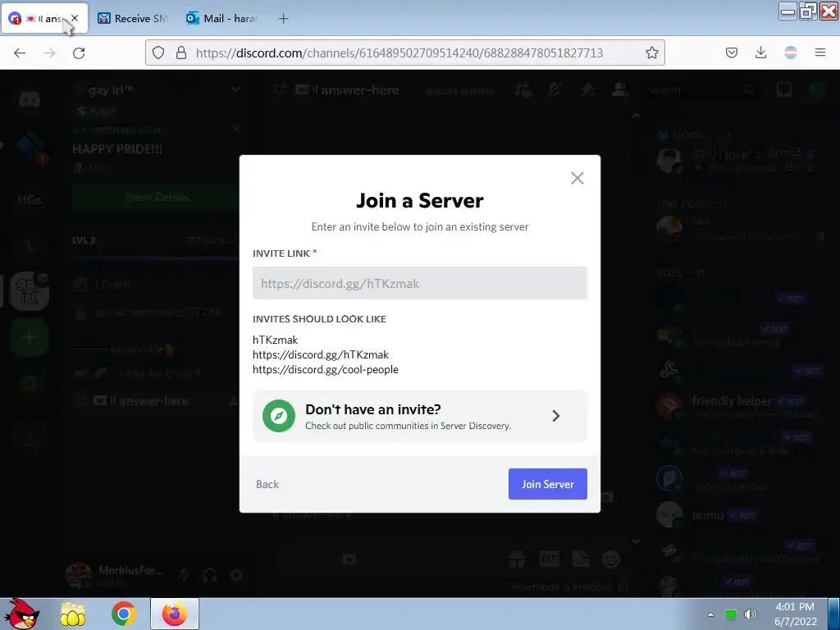840x630 pixels.
Task: Click the Discord Search box
Action: 700,89
